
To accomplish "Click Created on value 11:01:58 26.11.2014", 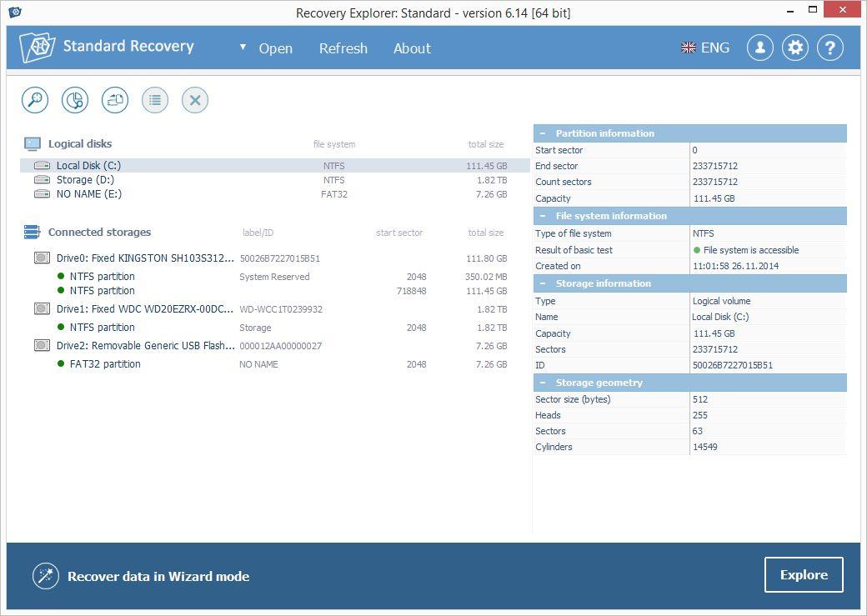I will point(735,266).
